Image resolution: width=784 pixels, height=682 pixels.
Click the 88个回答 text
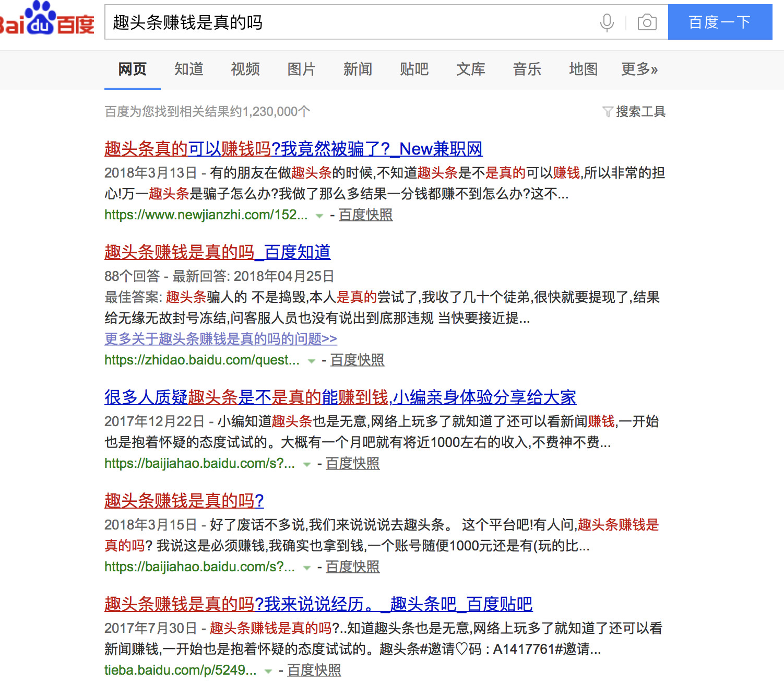pos(132,276)
